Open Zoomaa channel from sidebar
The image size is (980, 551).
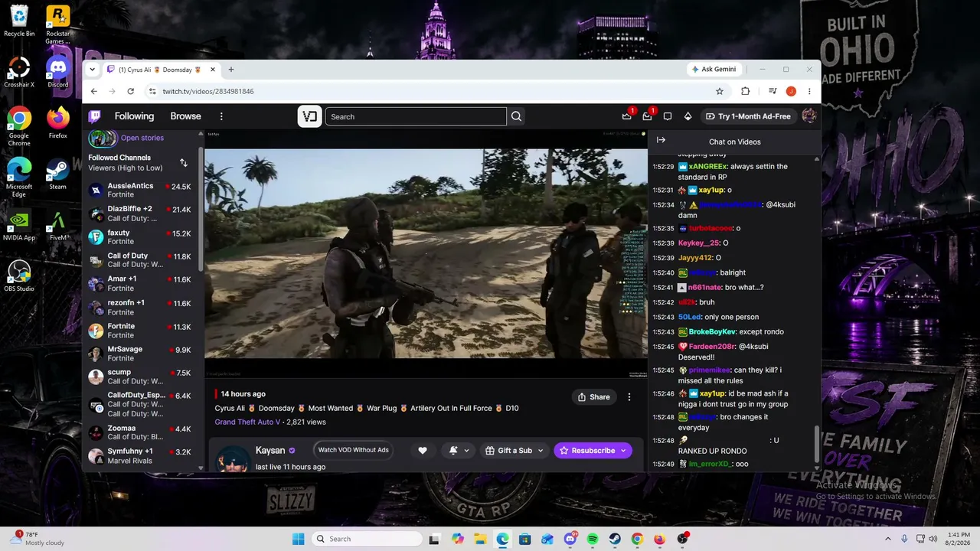click(x=141, y=432)
